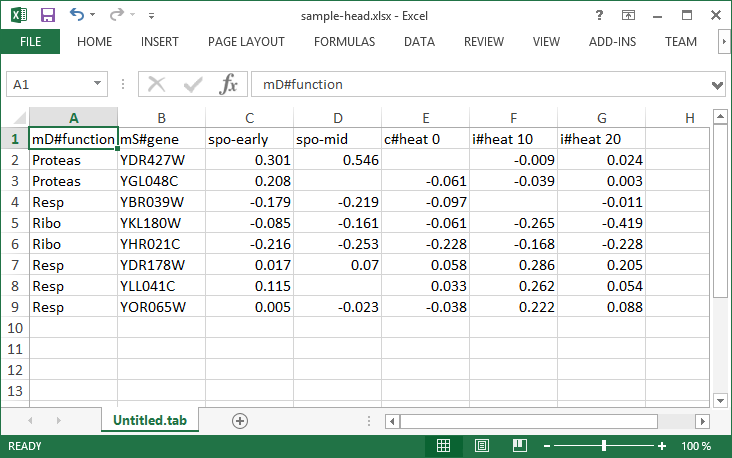Click the 100 % zoom level

[x=696, y=446]
